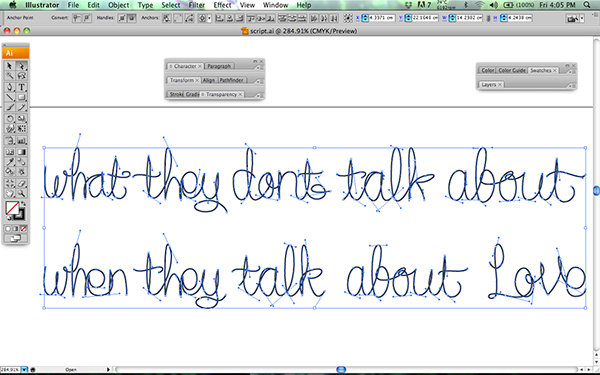600x375 pixels.
Task: Select the Warp tool
Action: 10,129
